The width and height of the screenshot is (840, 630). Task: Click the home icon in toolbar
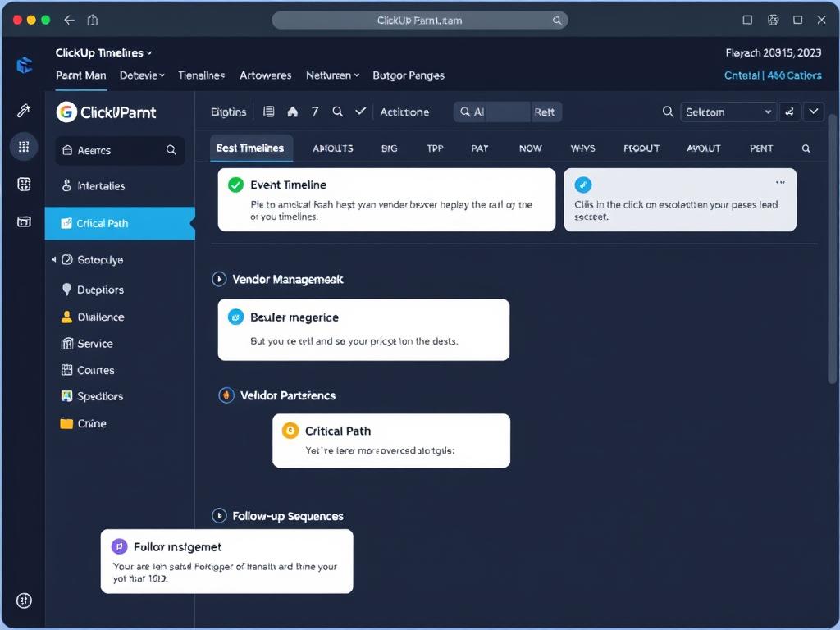(x=292, y=112)
